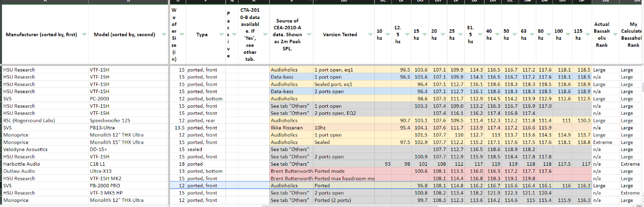644x207 pixels.
Task: Expand the Actual Bassaholic Rank filter dropdown
Action: 615,35
